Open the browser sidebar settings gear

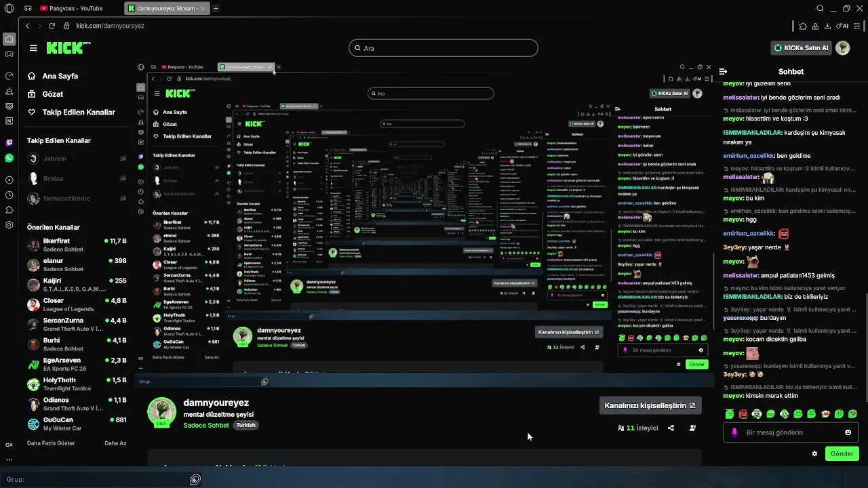pos(9,225)
